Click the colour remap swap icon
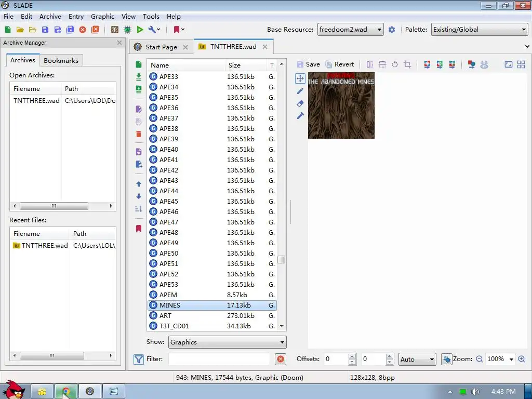Viewport: 532px width, 399px height. pos(471,64)
